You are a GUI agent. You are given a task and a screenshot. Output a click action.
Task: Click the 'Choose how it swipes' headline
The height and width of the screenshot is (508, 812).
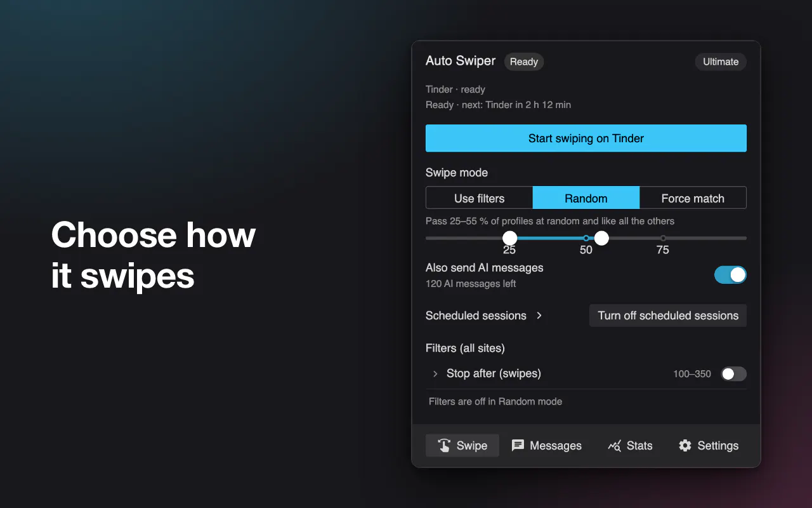tap(154, 255)
